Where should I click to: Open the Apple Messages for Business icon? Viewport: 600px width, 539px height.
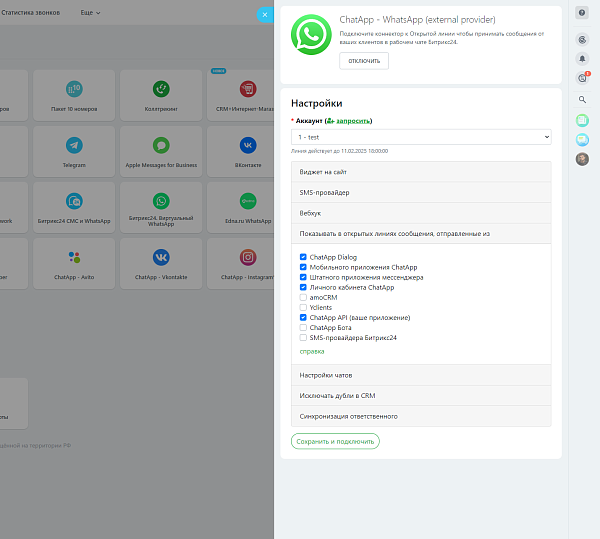coord(161,145)
